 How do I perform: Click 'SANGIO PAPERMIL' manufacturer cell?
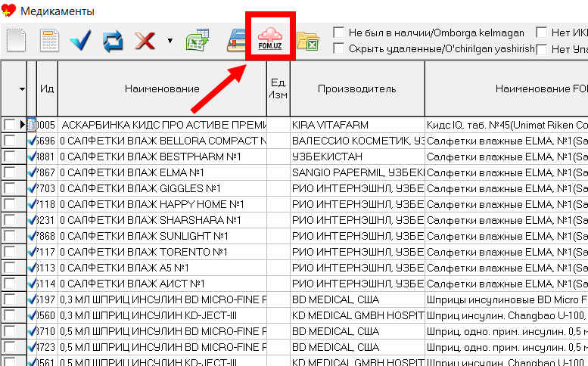[357, 172]
